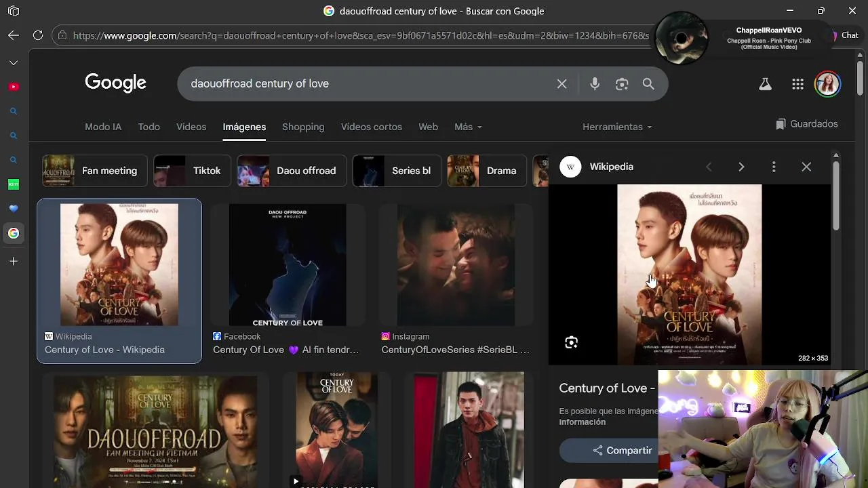This screenshot has width=868, height=488.
Task: Add new tab with plus icon
Action: [x=14, y=261]
